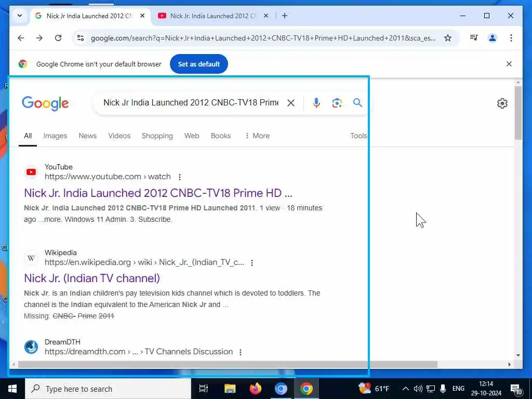Viewport: 532px width, 399px height.
Task: Click the scroll-down arrow of vertical scrollbar
Action: point(518,355)
